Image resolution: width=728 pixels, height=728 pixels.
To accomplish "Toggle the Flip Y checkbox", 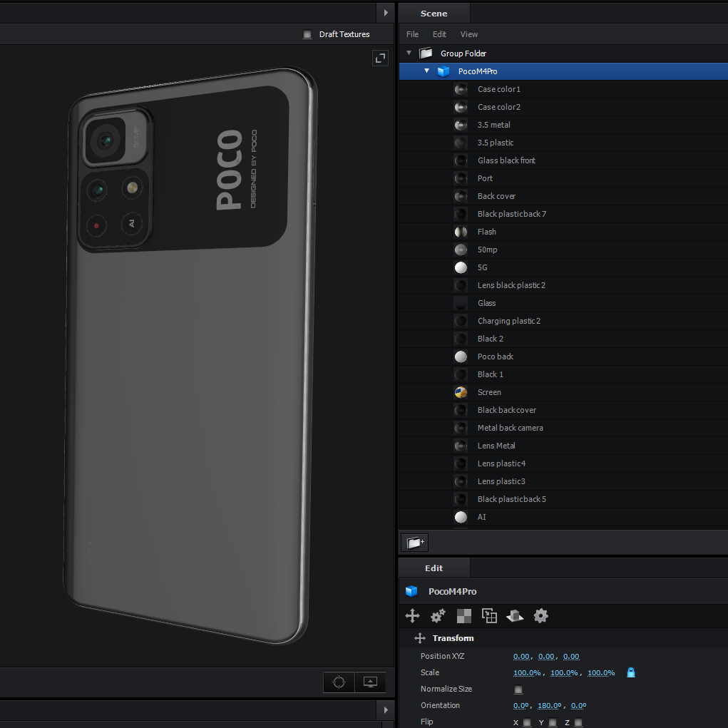I will click(x=553, y=722).
